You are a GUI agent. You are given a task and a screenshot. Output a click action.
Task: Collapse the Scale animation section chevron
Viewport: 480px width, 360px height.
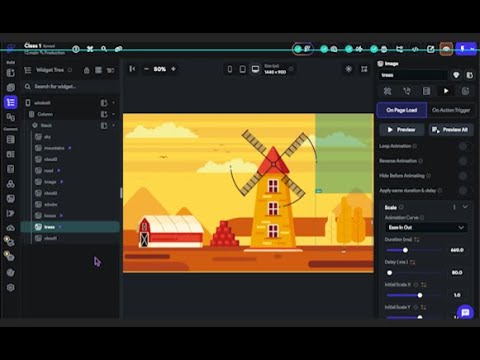pyautogui.click(x=465, y=207)
